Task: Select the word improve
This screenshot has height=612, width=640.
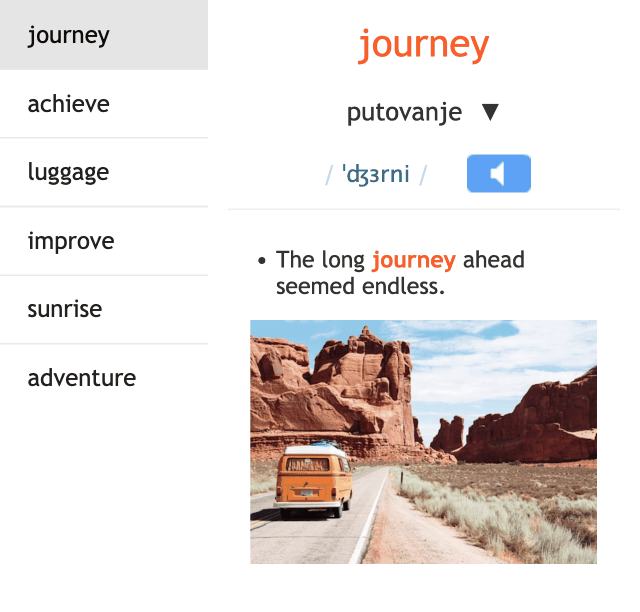Action: (x=104, y=241)
